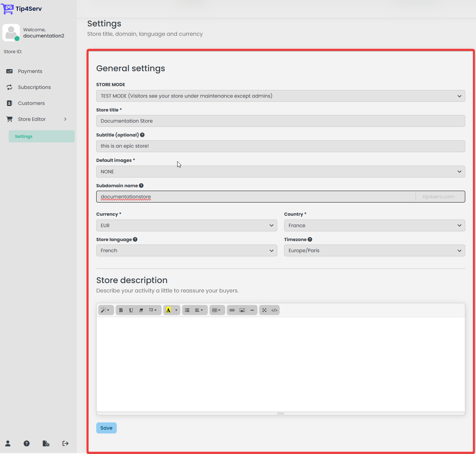Open Payments in the sidebar
The height and width of the screenshot is (454, 476).
pyautogui.click(x=30, y=71)
